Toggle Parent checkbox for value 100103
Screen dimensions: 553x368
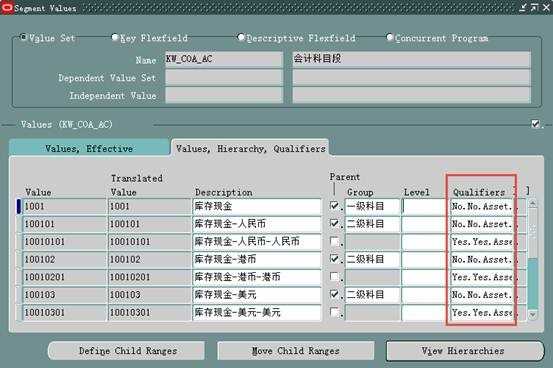[x=334, y=294]
